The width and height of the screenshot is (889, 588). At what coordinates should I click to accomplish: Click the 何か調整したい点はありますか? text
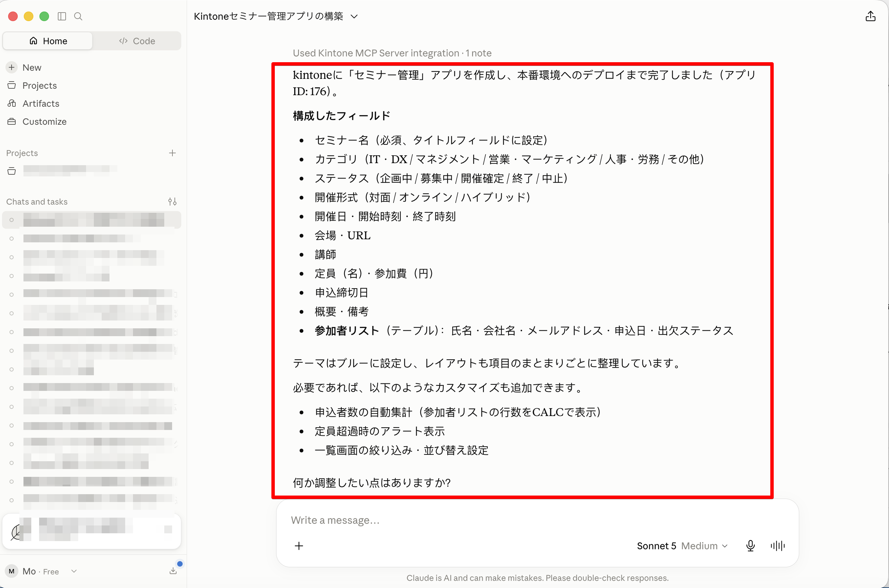(x=371, y=483)
